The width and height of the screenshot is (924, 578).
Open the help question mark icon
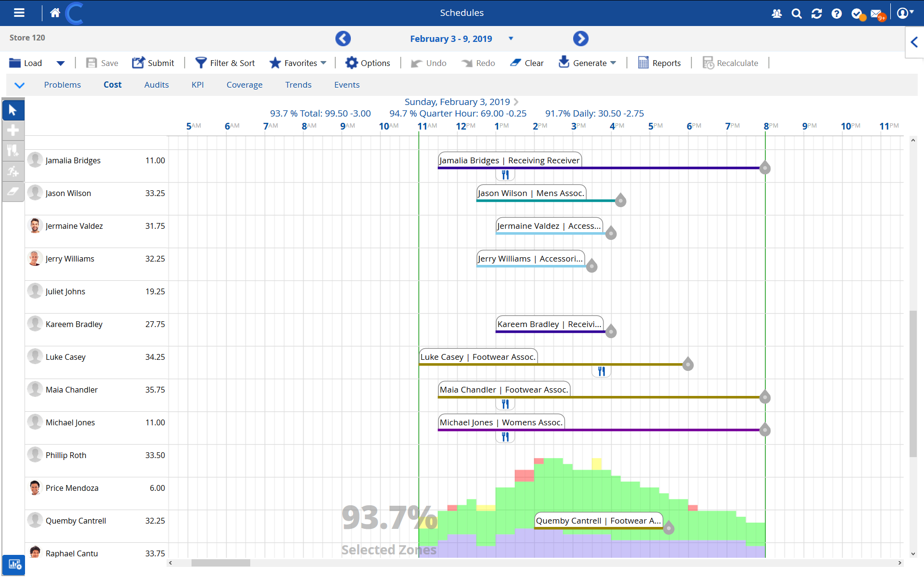pyautogui.click(x=837, y=13)
